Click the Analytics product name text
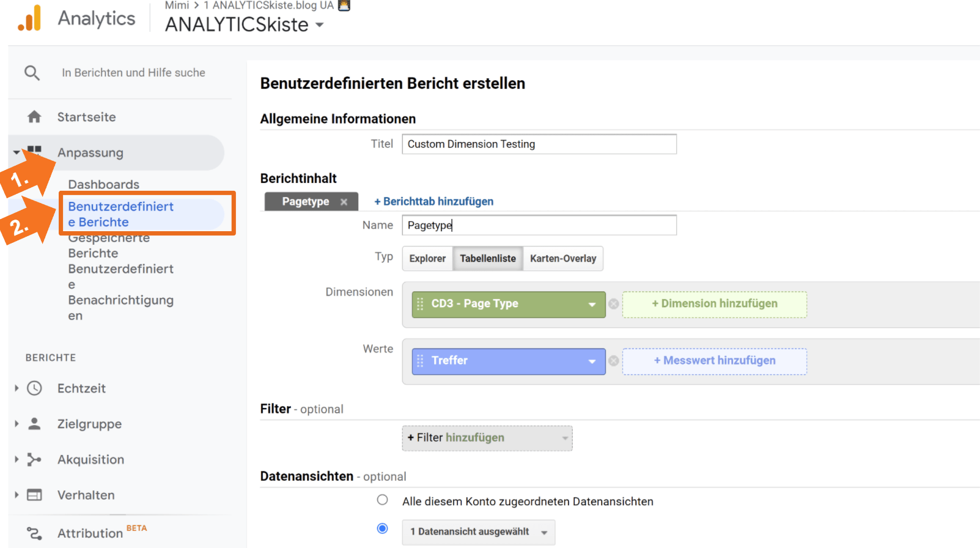Image resolution: width=980 pixels, height=548 pixels. click(97, 18)
